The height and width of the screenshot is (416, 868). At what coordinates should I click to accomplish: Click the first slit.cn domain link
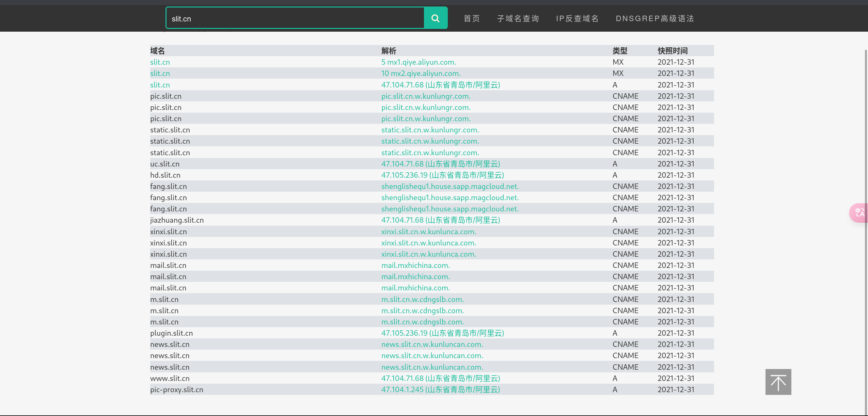[160, 62]
